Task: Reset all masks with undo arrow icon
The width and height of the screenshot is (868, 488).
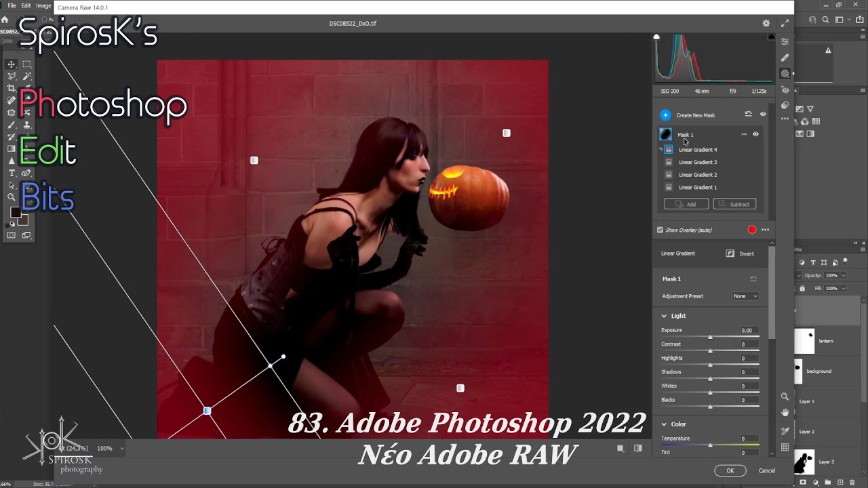Action: pos(748,115)
